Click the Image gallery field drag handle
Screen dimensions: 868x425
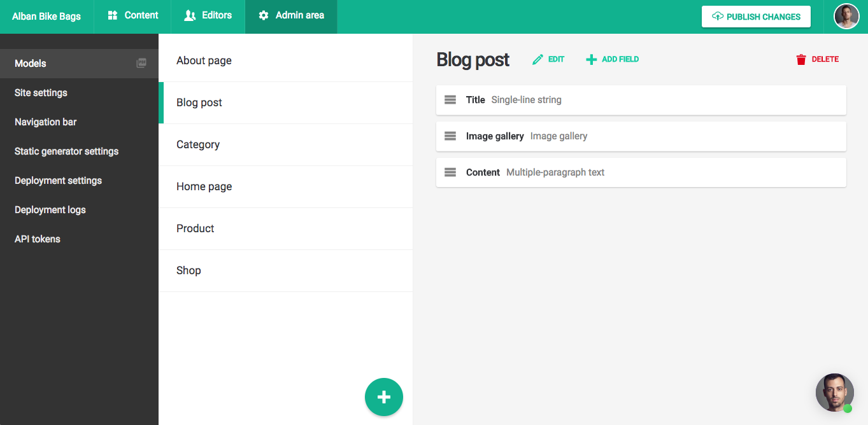tap(450, 136)
